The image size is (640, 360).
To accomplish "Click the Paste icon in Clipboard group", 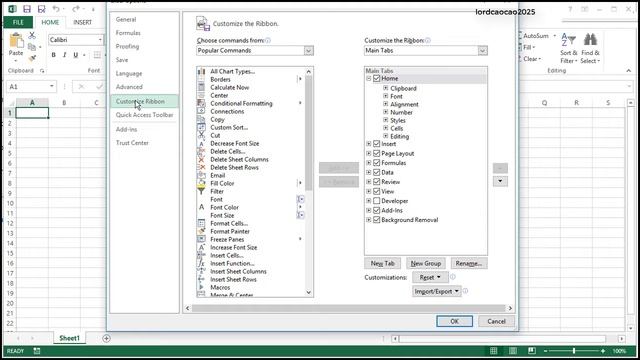I will (16, 41).
